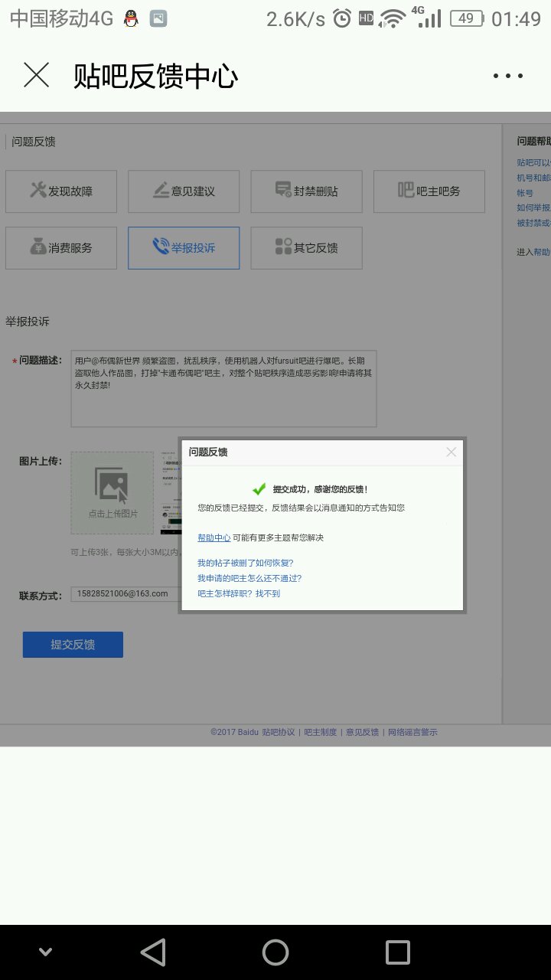Image resolution: width=551 pixels, height=980 pixels.
Task: Select the 消费服务 category
Action: 61,248
